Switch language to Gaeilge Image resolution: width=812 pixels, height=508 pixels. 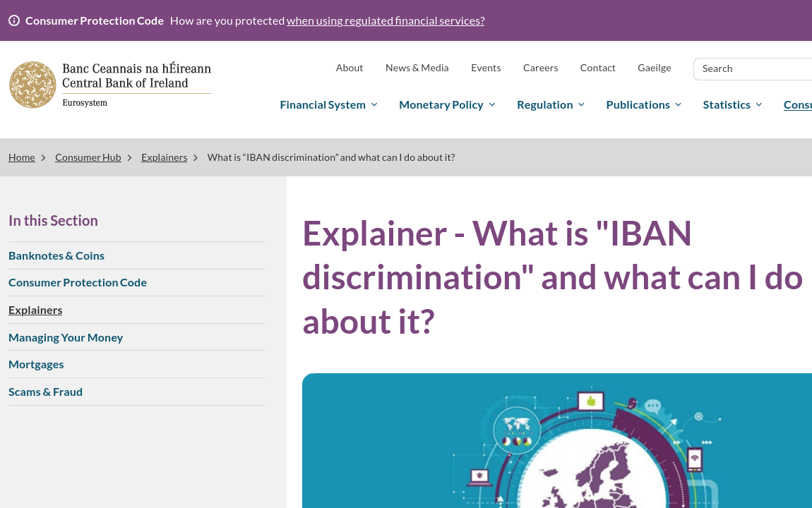point(654,68)
